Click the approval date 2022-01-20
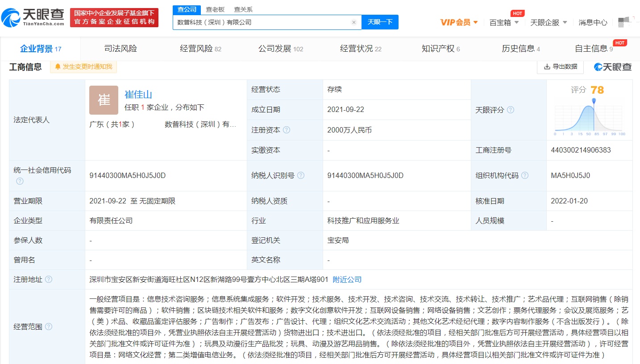This screenshot has width=640, height=364. (x=569, y=201)
